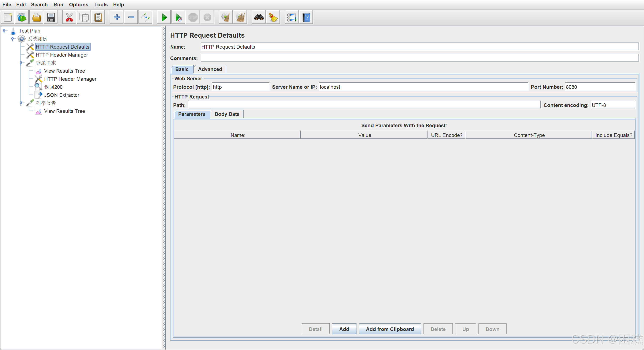Click the Add from Clipboard button
The width and height of the screenshot is (644, 350).
[389, 329]
